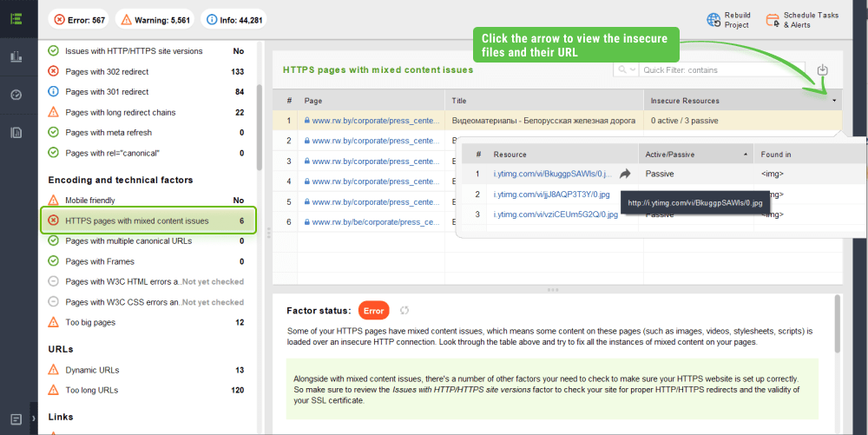Click the vertical splitter between panels
The width and height of the screenshot is (868, 435).
coord(268,233)
